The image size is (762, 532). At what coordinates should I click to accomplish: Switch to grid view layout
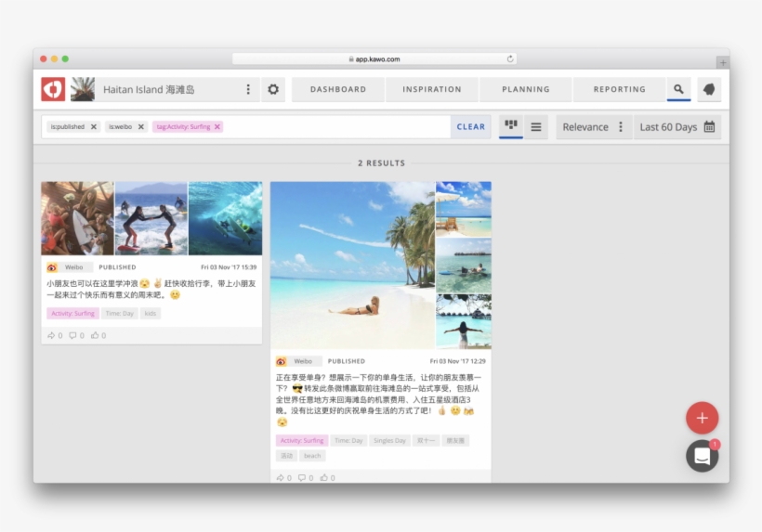[x=511, y=126]
